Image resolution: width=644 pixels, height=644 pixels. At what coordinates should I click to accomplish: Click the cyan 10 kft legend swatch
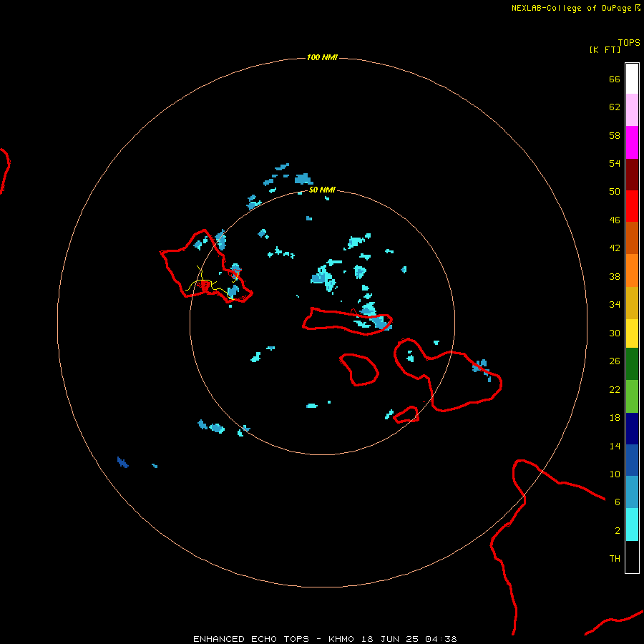632,525
